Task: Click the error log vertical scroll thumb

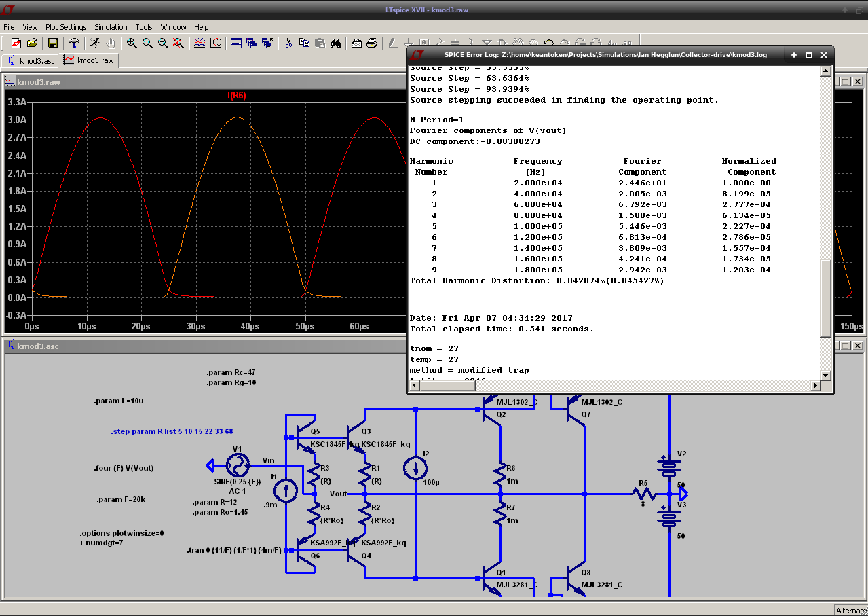Action: click(825, 298)
